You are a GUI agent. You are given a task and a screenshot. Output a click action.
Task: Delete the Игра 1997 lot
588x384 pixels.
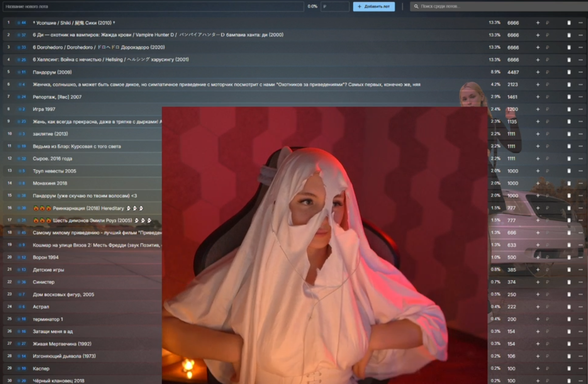[x=569, y=109]
